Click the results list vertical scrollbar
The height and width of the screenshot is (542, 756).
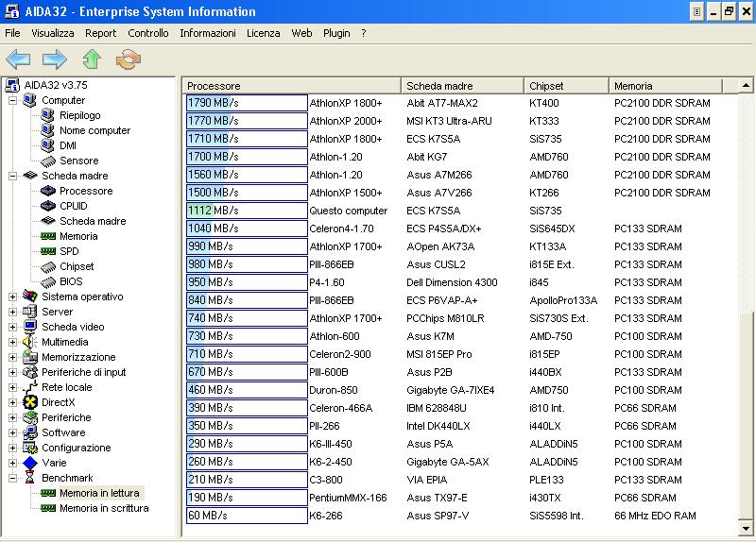(747, 406)
